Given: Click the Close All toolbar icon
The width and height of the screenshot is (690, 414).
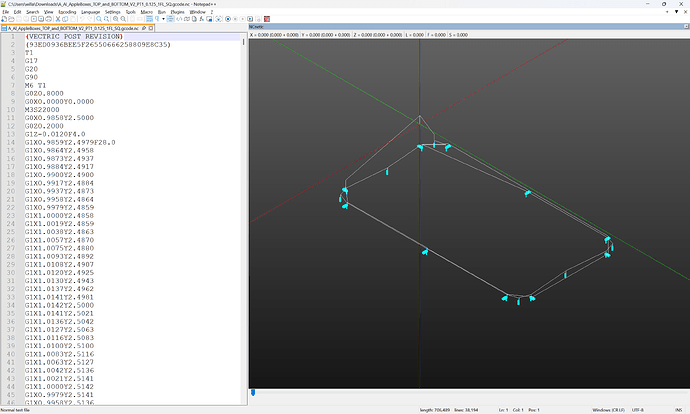Looking at the screenshot, I should [x=41, y=19].
